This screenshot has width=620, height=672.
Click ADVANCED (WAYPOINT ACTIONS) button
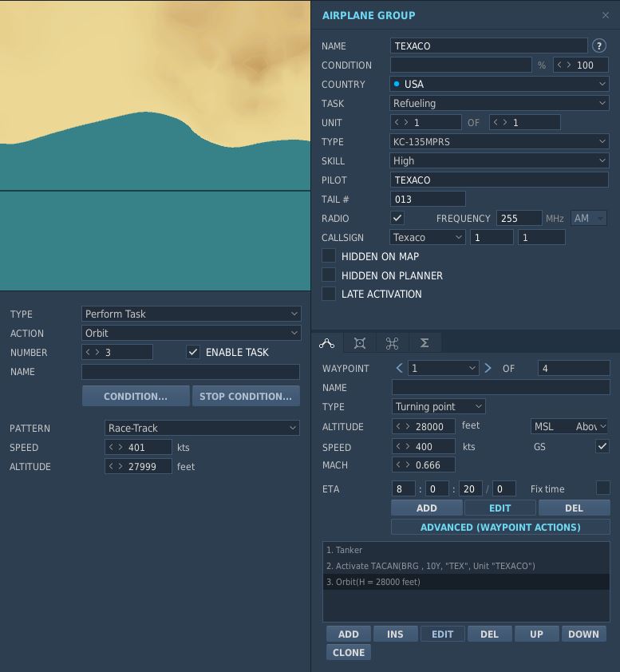tap(500, 527)
